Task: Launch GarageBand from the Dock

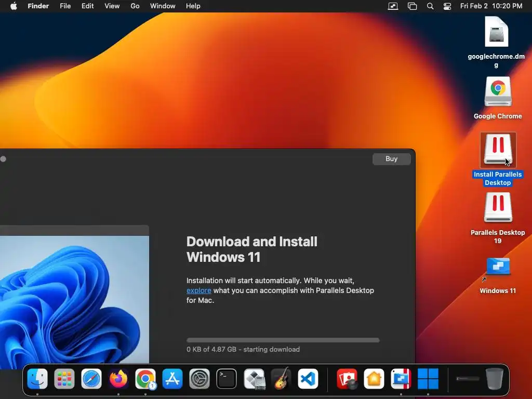Action: [x=281, y=379]
